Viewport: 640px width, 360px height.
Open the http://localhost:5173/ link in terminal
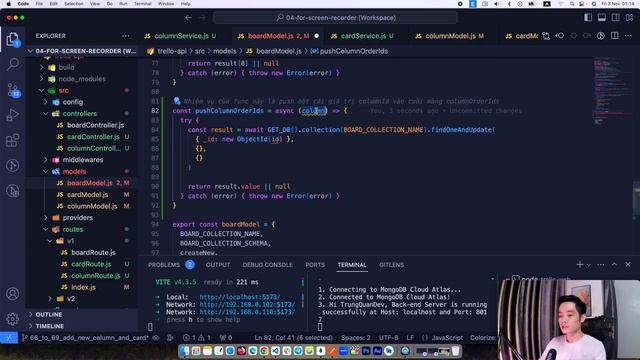click(x=240, y=297)
